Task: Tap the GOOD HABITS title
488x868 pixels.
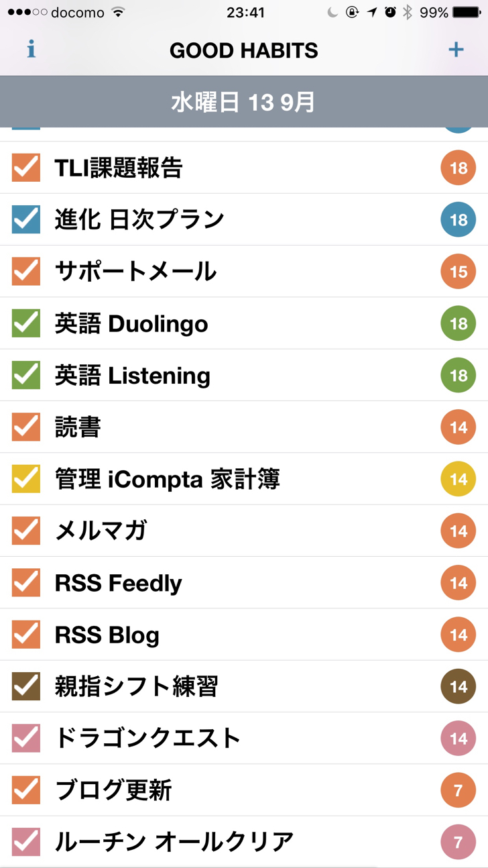Action: 243,50
